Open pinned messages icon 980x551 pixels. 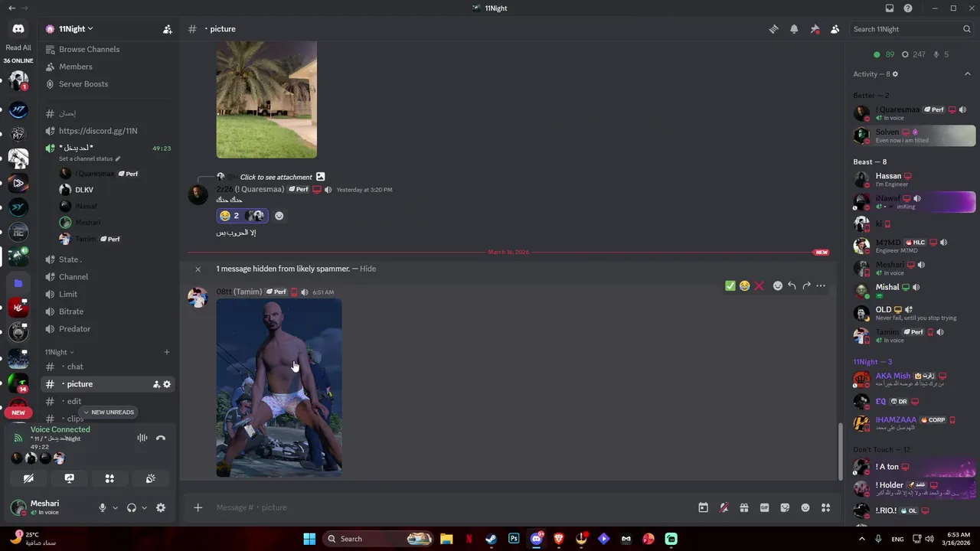[815, 29]
